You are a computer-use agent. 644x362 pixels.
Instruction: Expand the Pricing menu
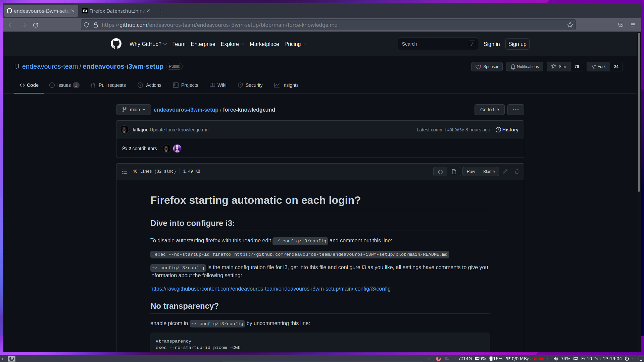(x=295, y=44)
